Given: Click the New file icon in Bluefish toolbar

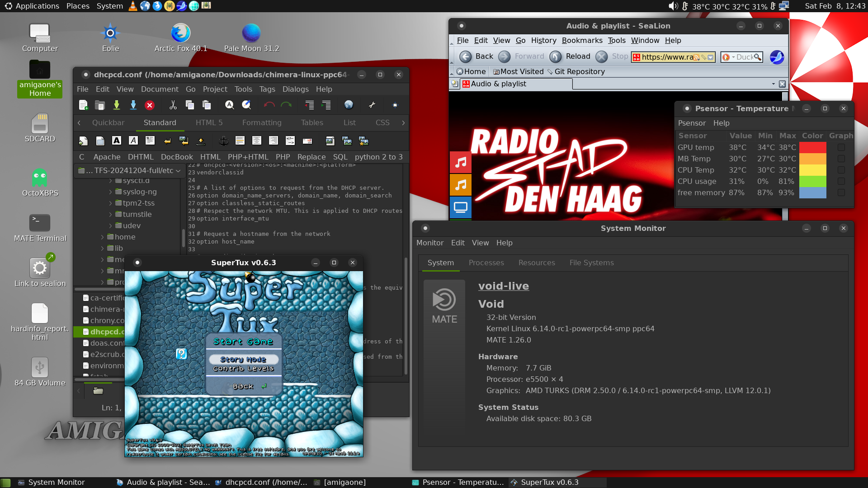Looking at the screenshot, I should 83,105.
